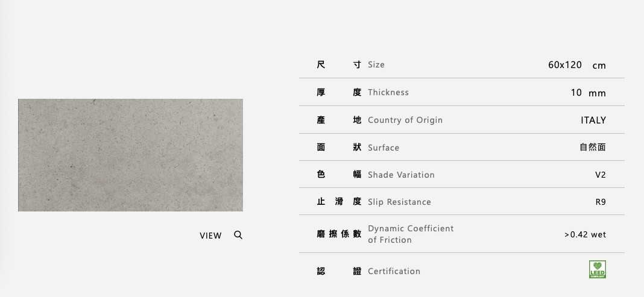
Task: Click the R9 slip resistance value
Action: (600, 202)
